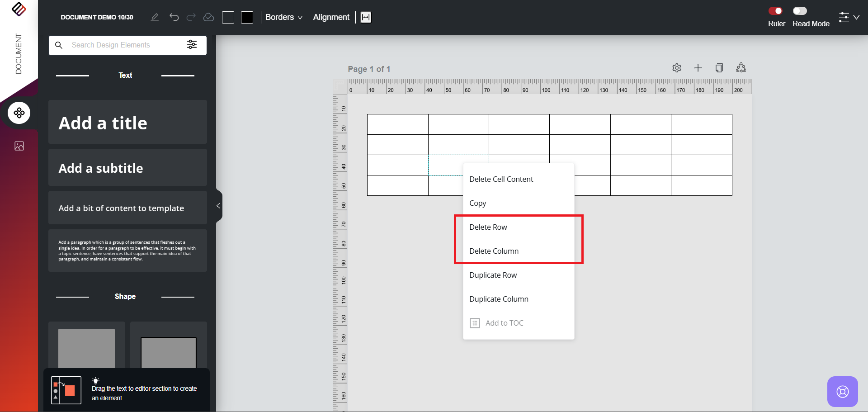Open the images panel in sidebar
The width and height of the screenshot is (868, 412).
[19, 146]
